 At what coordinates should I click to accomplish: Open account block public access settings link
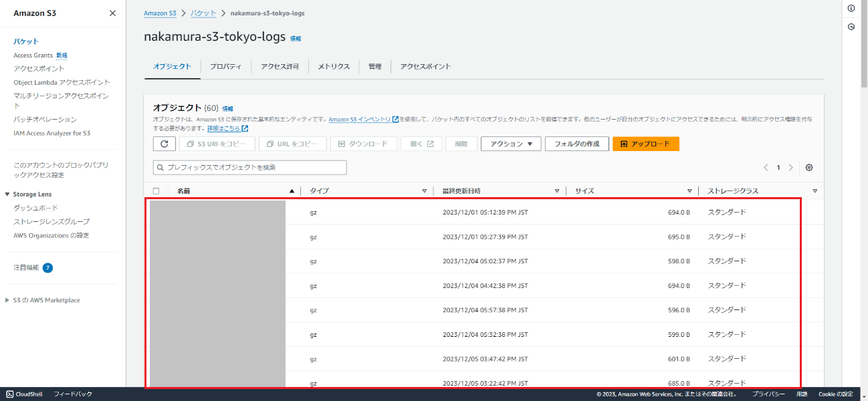pyautogui.click(x=61, y=170)
